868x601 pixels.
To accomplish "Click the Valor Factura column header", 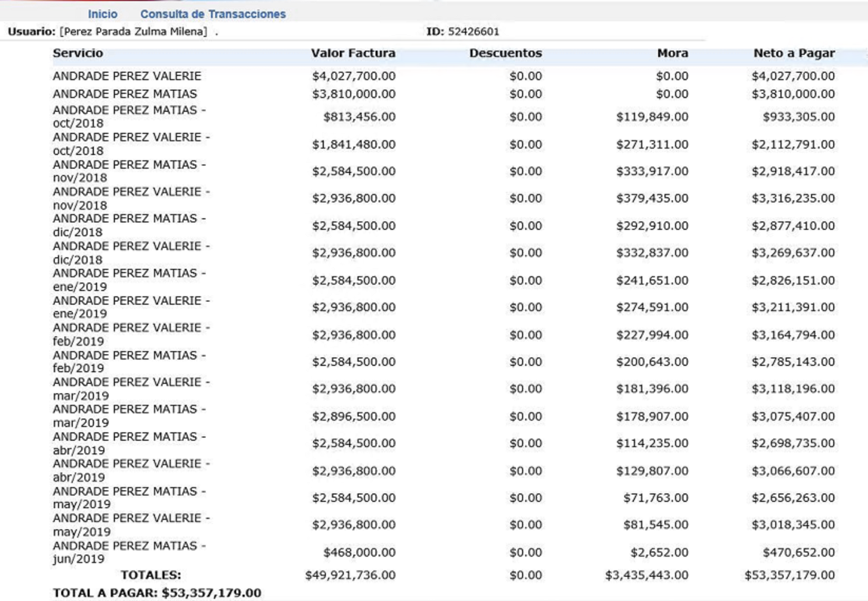I will point(353,53).
